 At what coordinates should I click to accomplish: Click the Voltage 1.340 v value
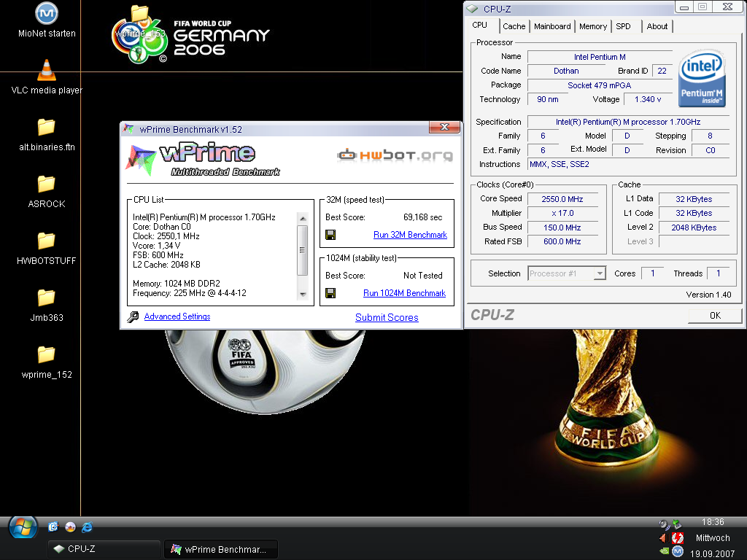pos(648,99)
